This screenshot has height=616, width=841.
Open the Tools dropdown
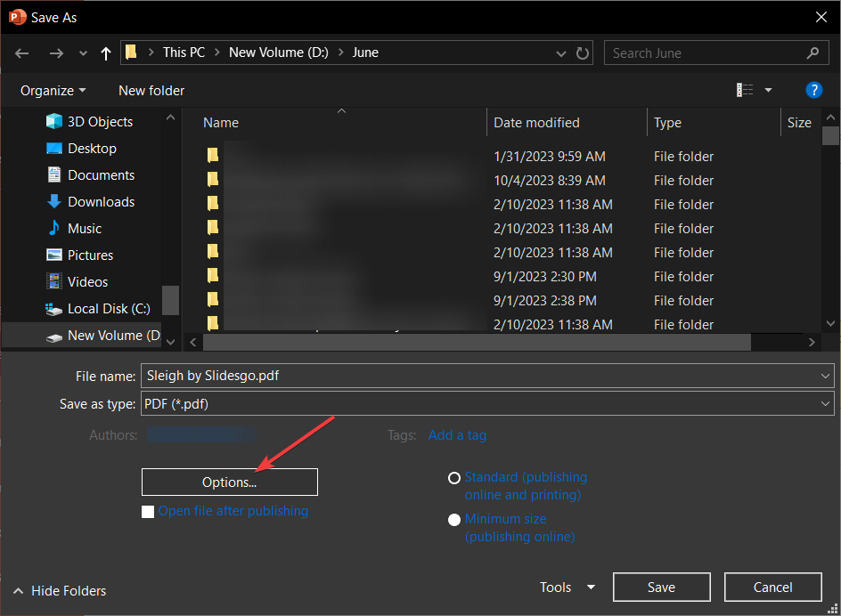567,588
